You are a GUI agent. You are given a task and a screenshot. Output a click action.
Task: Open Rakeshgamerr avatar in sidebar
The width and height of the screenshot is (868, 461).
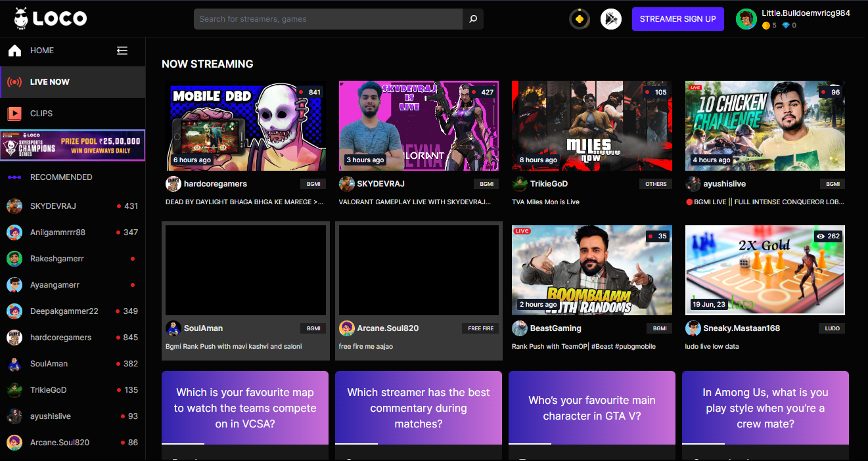click(x=14, y=259)
